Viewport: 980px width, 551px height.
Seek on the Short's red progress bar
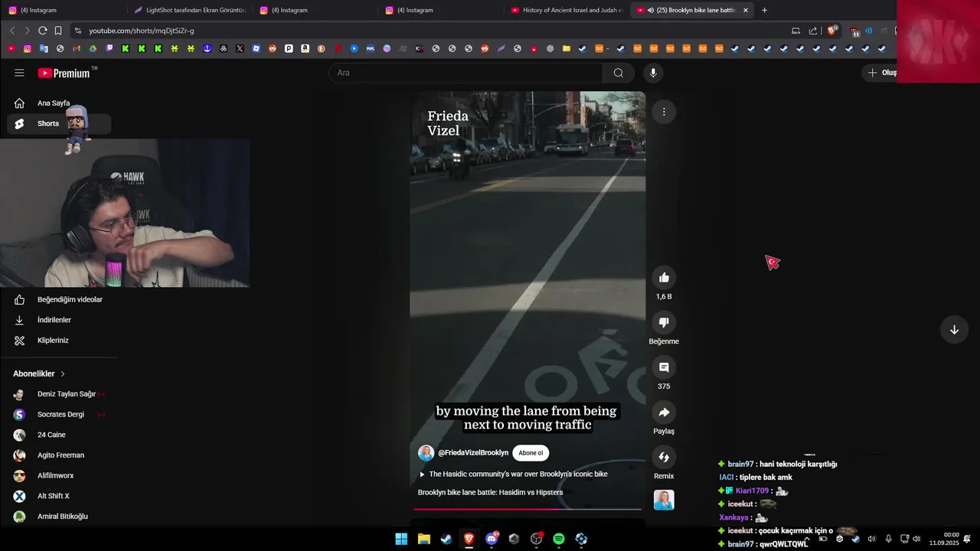tap(528, 509)
